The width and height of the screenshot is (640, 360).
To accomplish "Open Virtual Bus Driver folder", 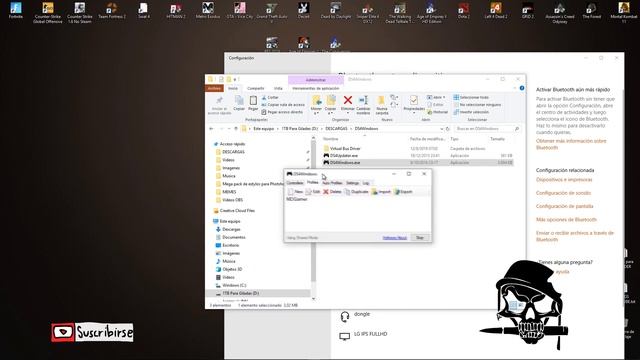I will pyautogui.click(x=345, y=149).
